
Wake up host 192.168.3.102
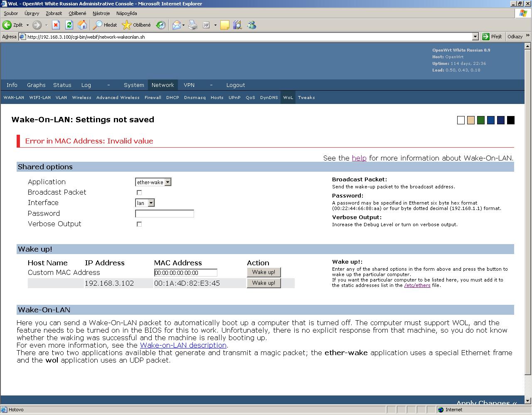click(x=264, y=283)
